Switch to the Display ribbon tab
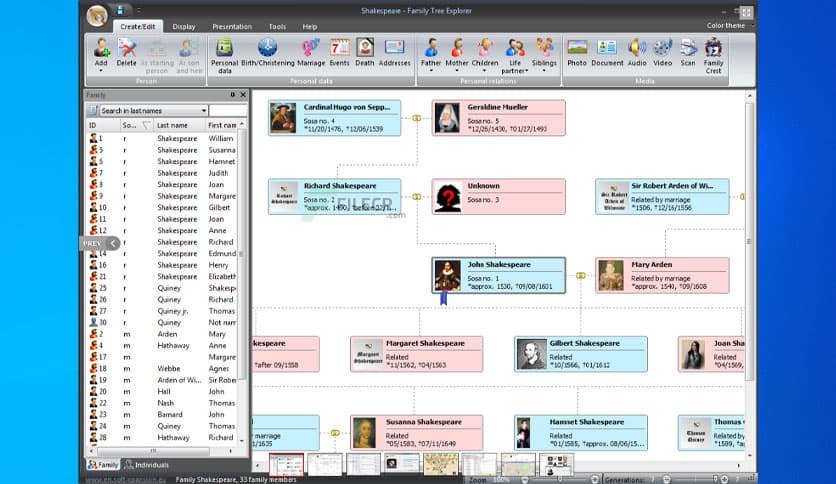 [184, 27]
